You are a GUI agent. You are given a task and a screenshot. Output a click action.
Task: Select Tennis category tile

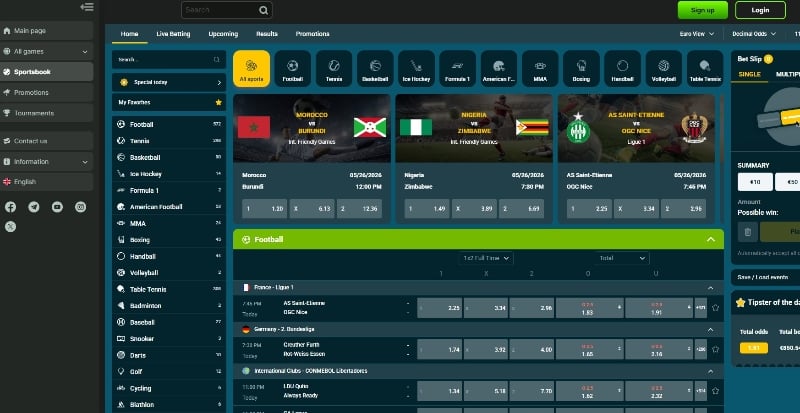[334, 68]
